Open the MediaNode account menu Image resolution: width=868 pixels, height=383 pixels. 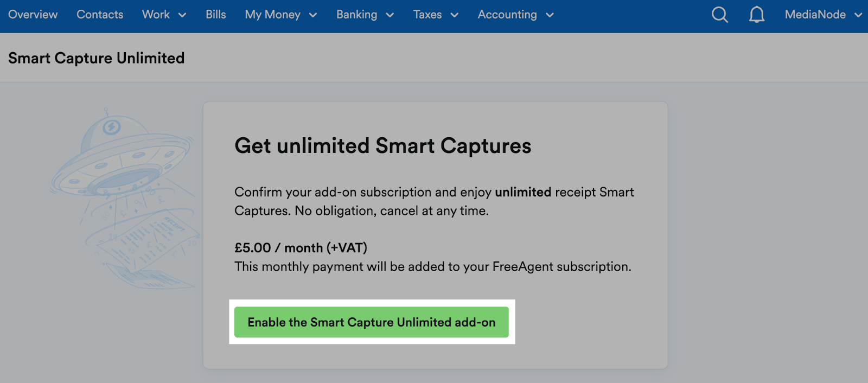824,15
